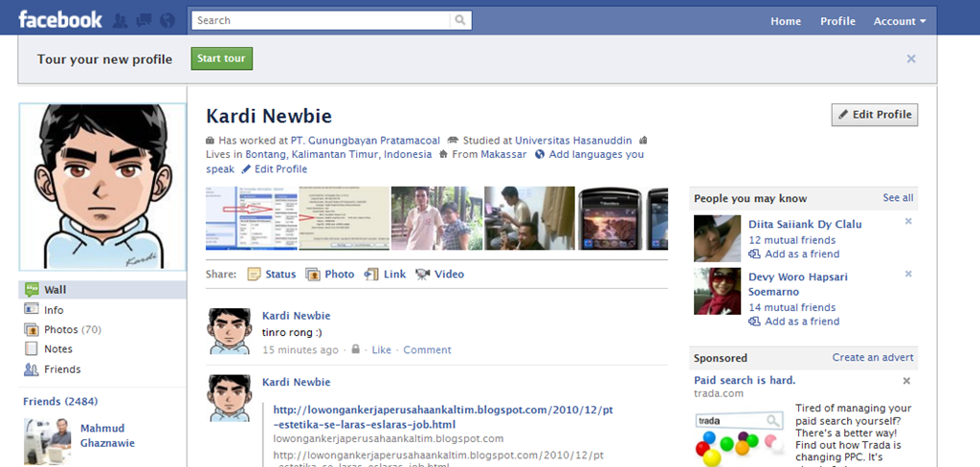Share a Photo on the wall
This screenshot has width=980, height=467.
(x=330, y=274)
